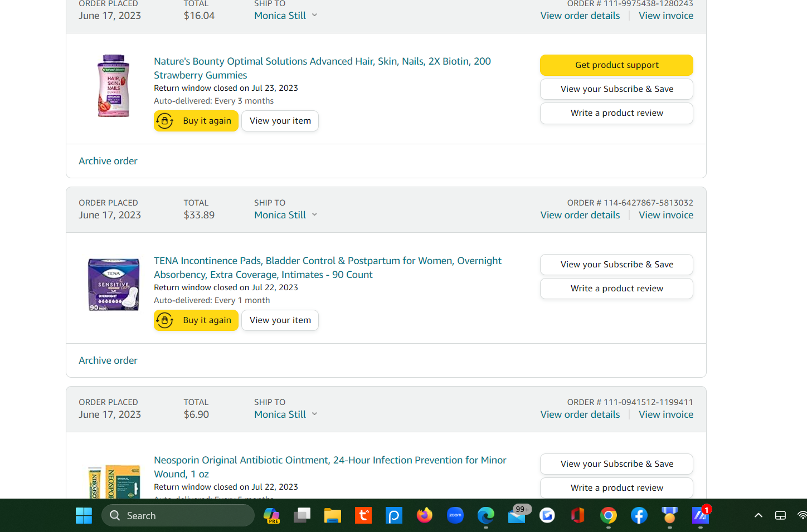807x532 pixels.
Task: View order details for order 111-9975438-1280243
Action: (580, 16)
